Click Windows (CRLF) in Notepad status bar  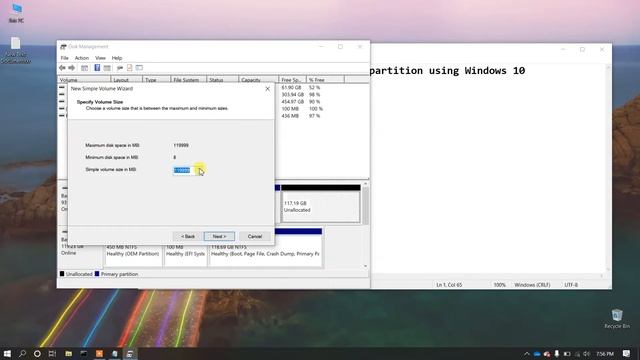[532, 285]
